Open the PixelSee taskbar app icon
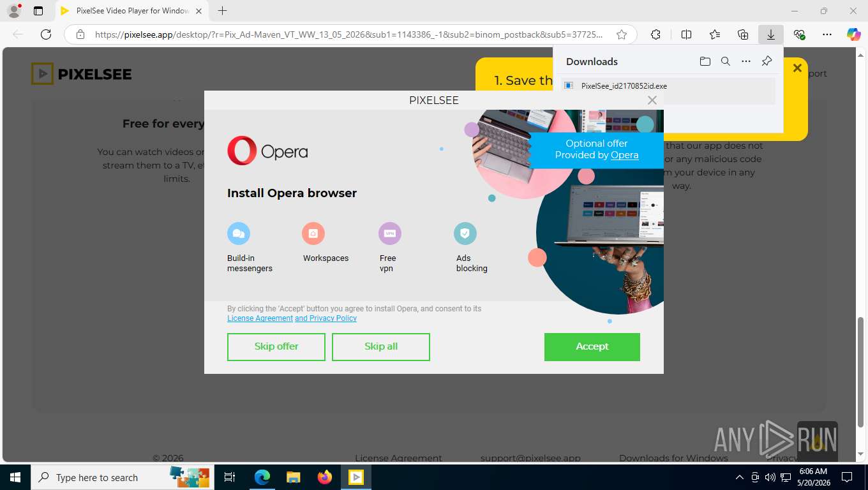Image resolution: width=868 pixels, height=490 pixels. point(355,477)
